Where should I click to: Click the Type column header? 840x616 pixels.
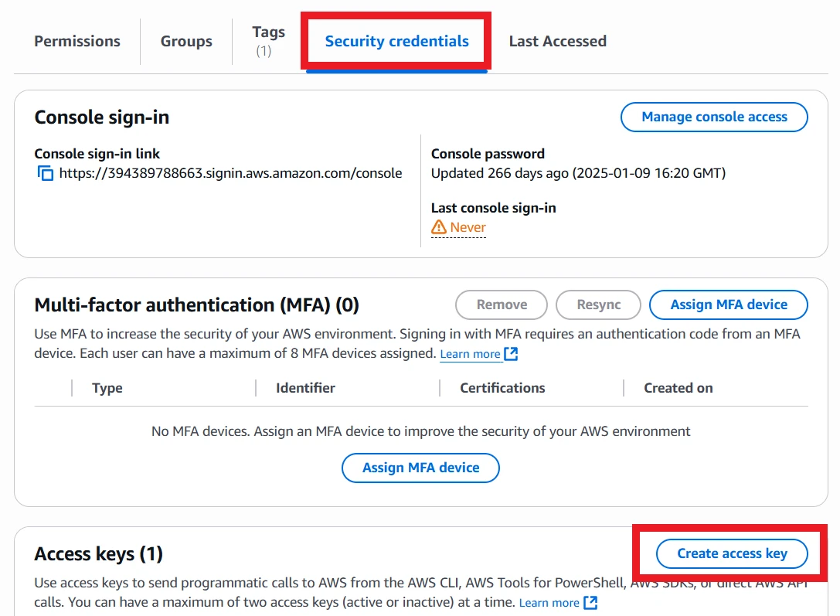pyautogui.click(x=107, y=388)
